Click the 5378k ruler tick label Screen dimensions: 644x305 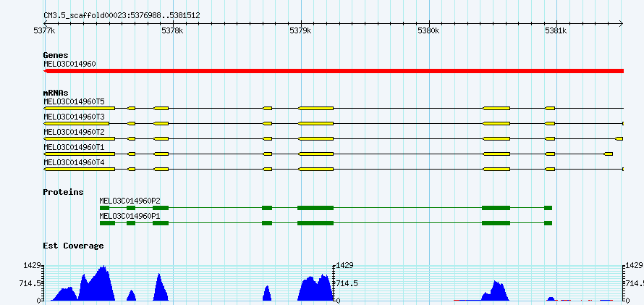point(174,30)
